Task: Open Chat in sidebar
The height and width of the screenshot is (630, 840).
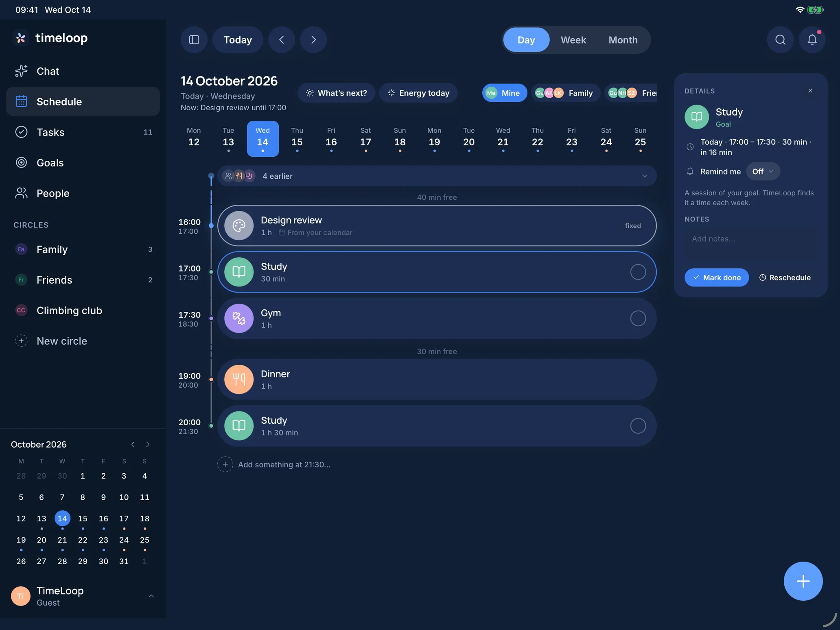Action: 83,71
